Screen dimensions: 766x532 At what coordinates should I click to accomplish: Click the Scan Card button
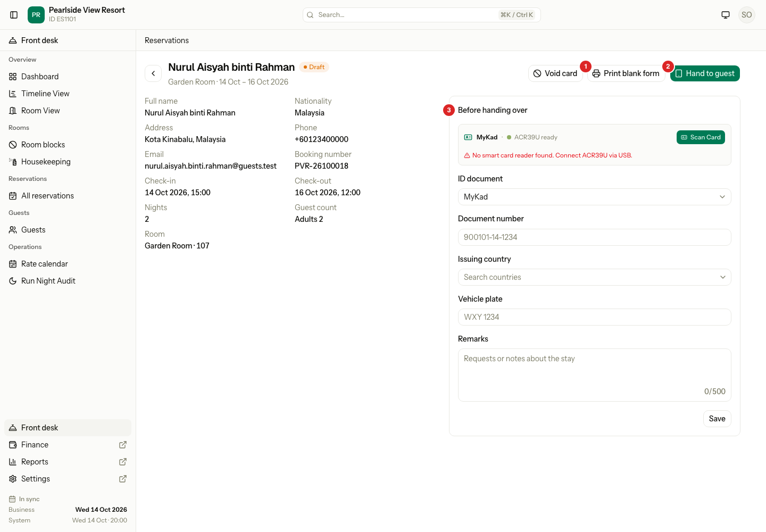click(701, 137)
